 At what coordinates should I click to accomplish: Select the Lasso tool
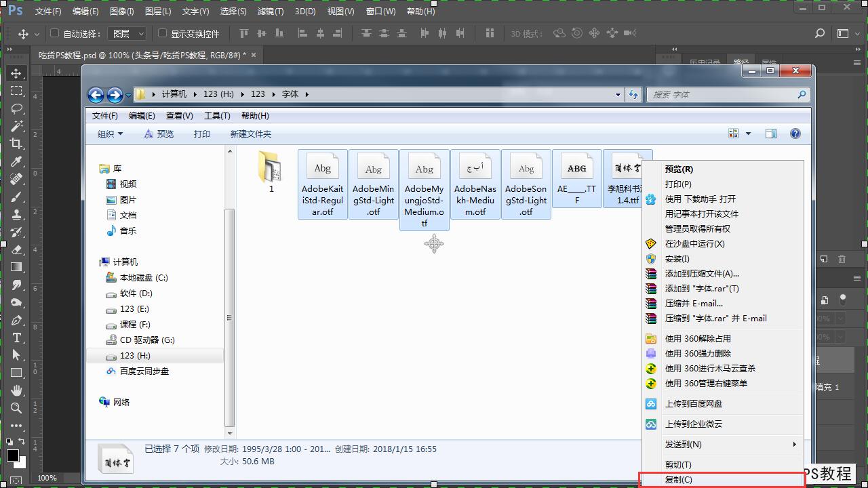point(17,108)
